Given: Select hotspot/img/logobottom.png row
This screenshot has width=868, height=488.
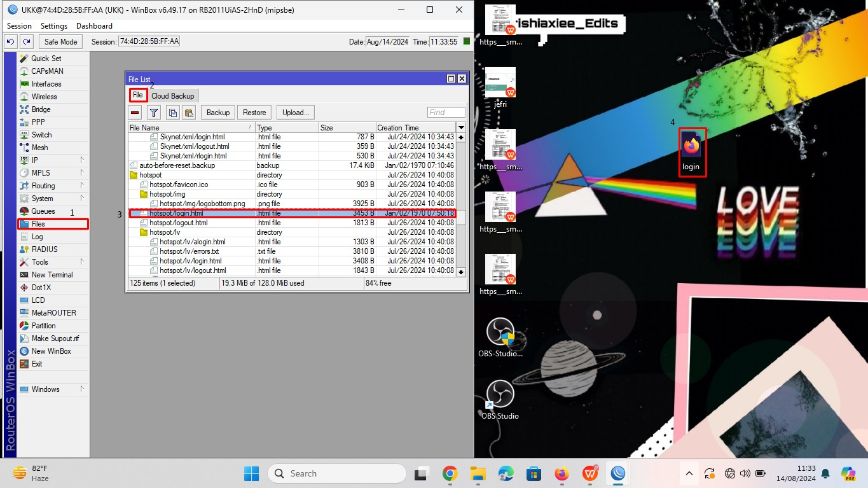Looking at the screenshot, I should point(293,204).
